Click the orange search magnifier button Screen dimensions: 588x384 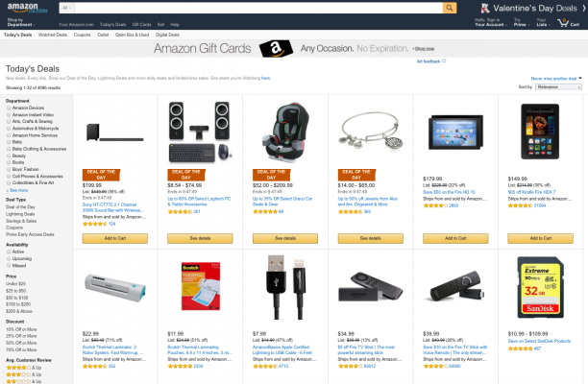(450, 8)
